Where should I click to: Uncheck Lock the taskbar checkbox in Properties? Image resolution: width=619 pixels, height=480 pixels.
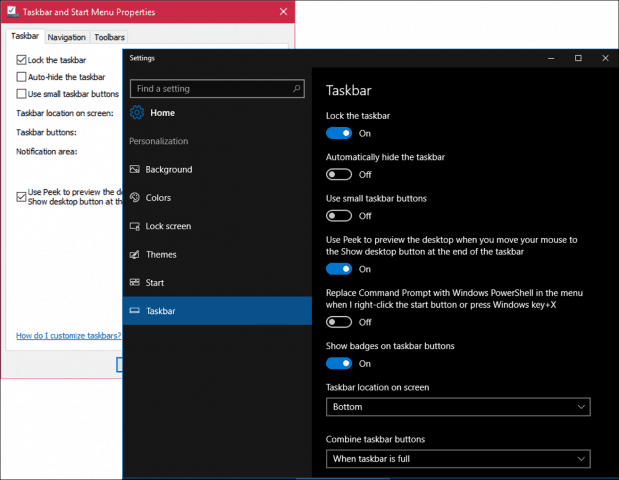(21, 60)
